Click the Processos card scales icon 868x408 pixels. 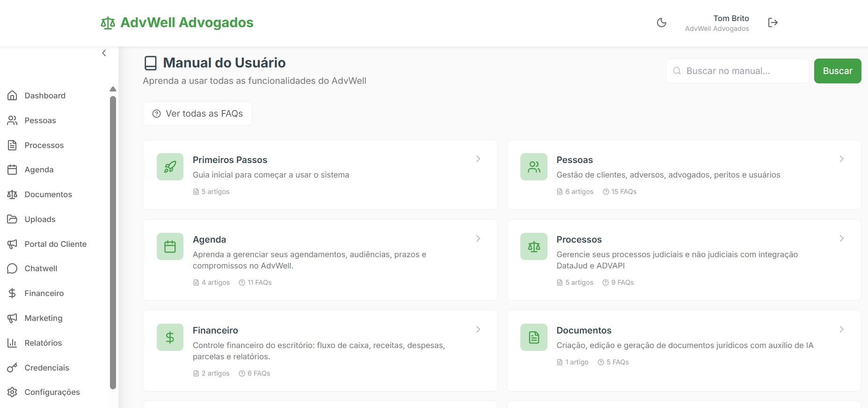tap(534, 246)
